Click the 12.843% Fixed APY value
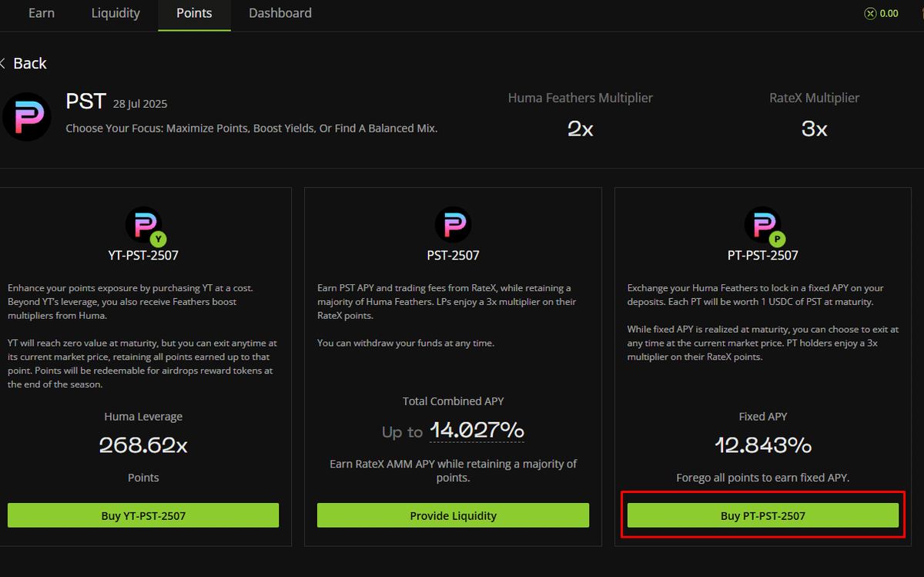924x577 pixels. [762, 445]
